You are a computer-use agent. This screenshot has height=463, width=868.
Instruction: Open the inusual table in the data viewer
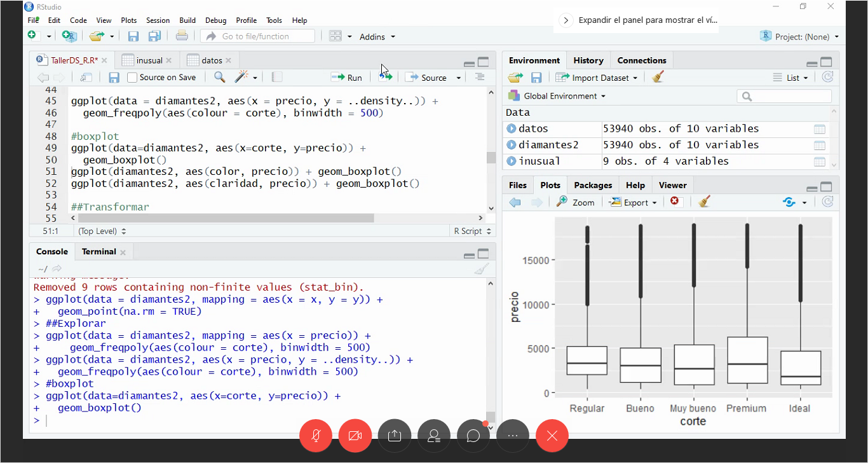[819, 162]
